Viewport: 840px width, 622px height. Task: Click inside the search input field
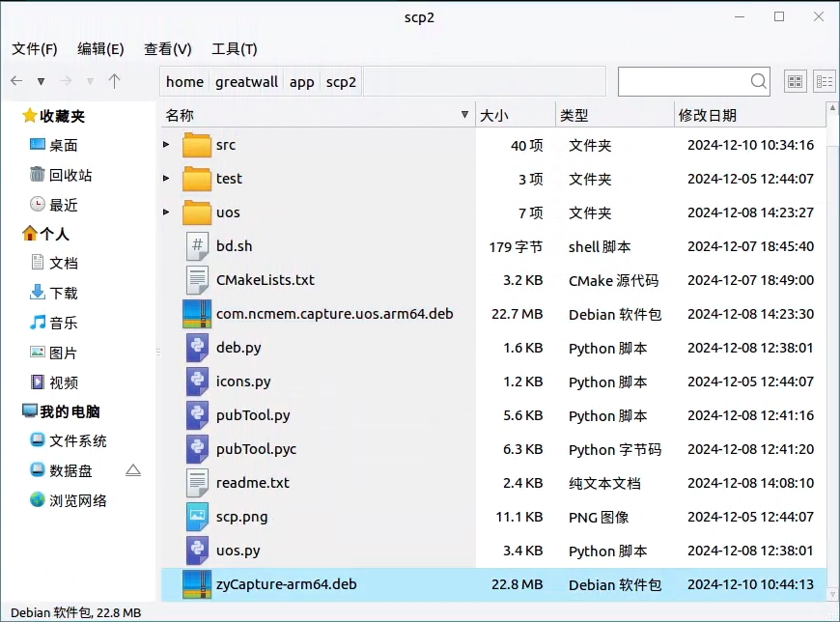click(x=682, y=81)
